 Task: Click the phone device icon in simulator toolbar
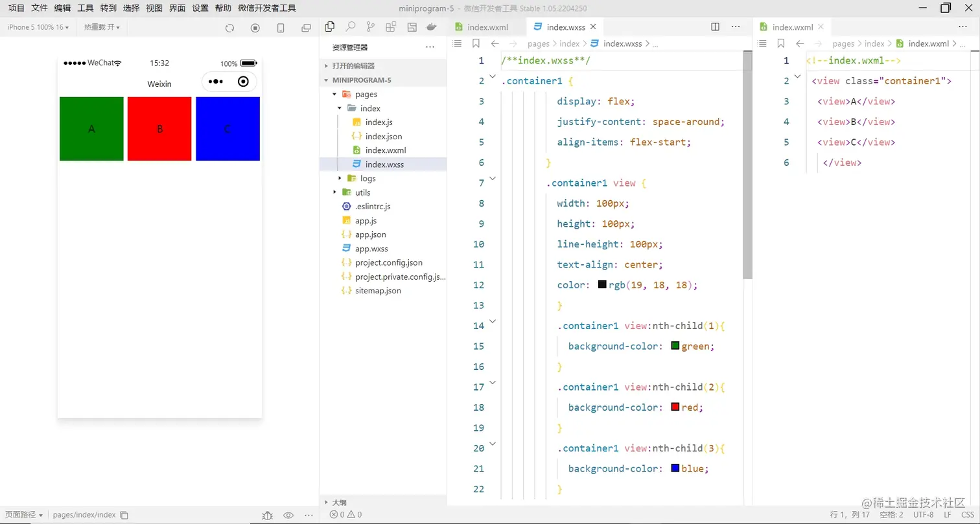(281, 28)
